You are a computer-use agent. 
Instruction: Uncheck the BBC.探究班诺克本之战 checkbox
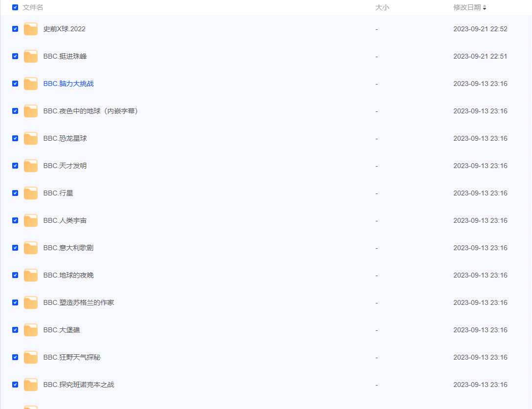pyautogui.click(x=15, y=385)
